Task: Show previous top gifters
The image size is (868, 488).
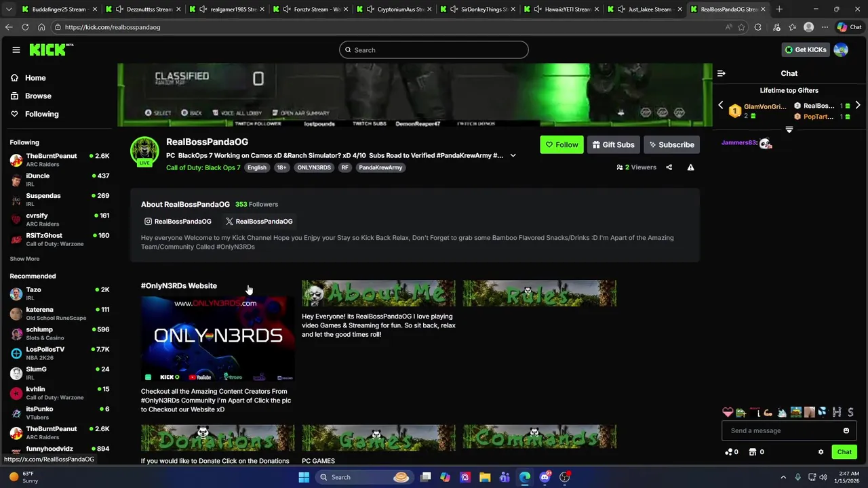Action: pos(721,106)
